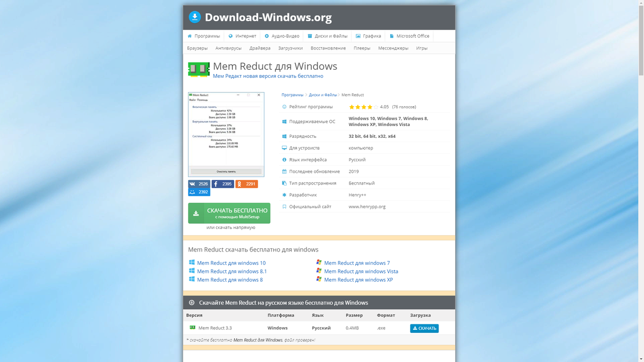Viewport: 644px width, 362px height.
Task: Click the first rating star
Action: [352, 107]
